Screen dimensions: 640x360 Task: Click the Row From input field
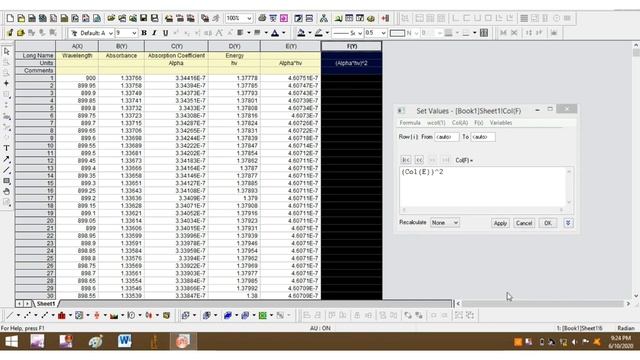pyautogui.click(x=447, y=137)
